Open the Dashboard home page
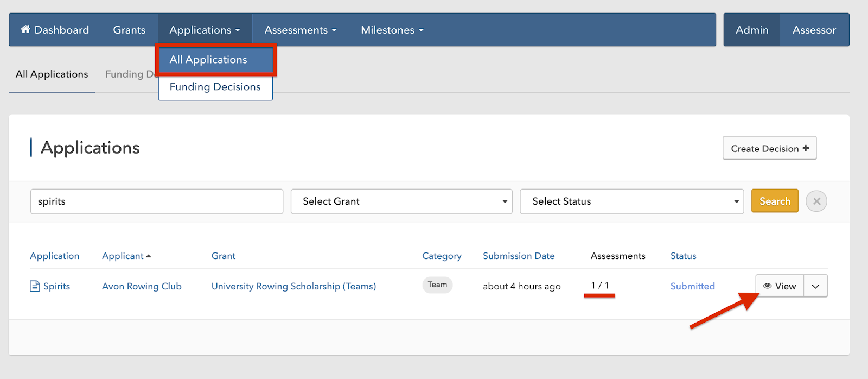 (55, 30)
